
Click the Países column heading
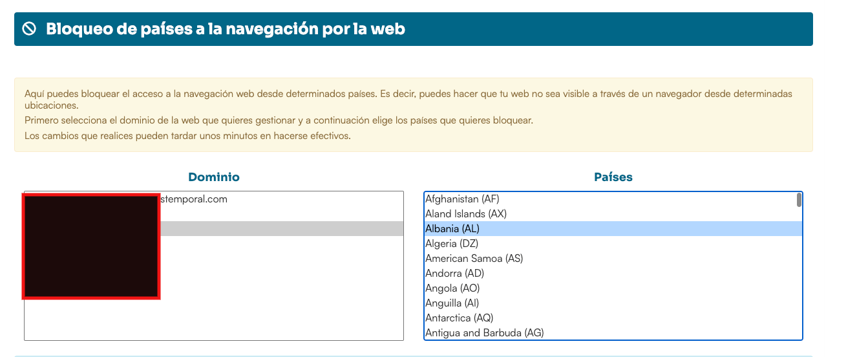coord(613,177)
